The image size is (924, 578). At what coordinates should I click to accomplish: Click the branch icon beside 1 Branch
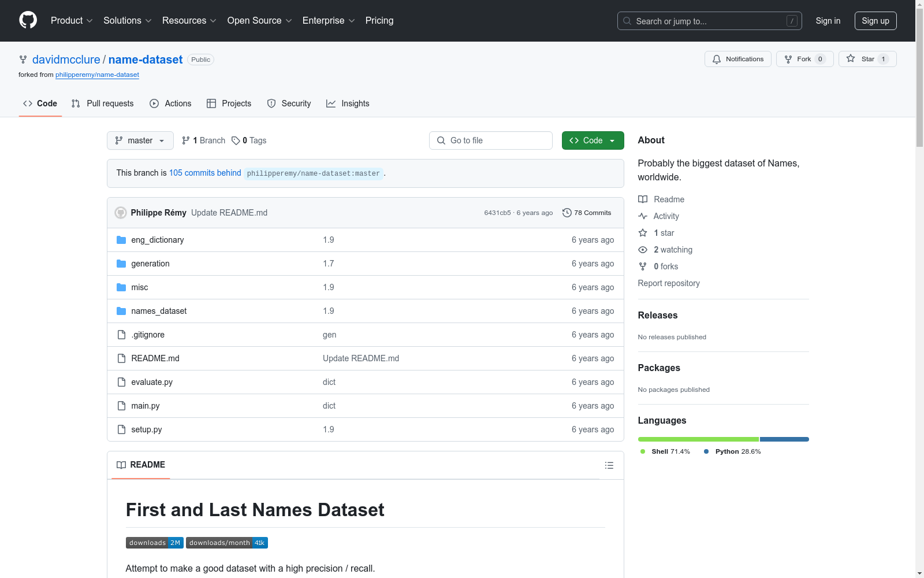185,140
